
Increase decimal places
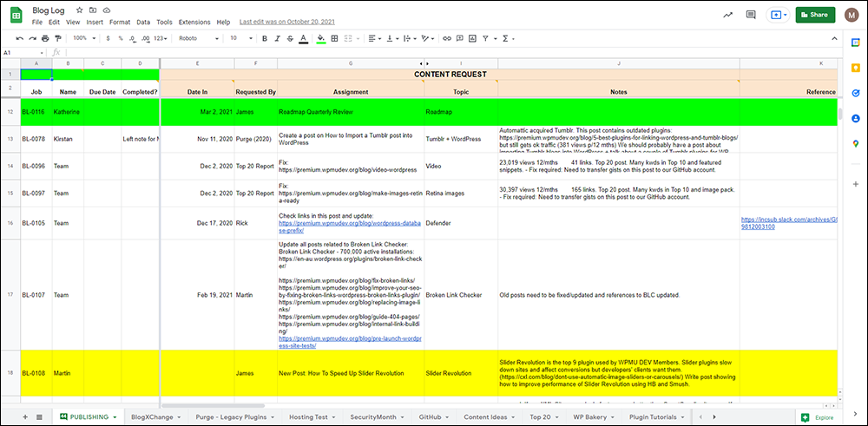(x=146, y=39)
